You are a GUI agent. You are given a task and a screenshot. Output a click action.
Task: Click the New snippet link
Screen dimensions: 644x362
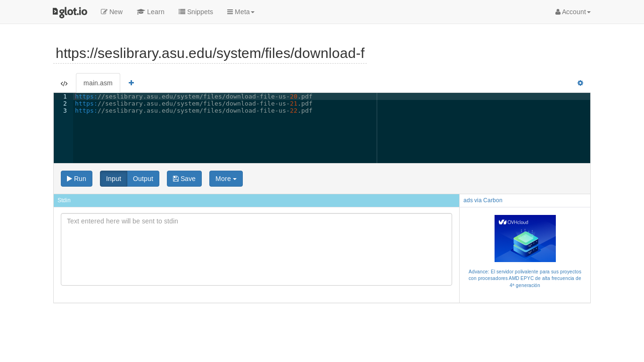tap(112, 12)
